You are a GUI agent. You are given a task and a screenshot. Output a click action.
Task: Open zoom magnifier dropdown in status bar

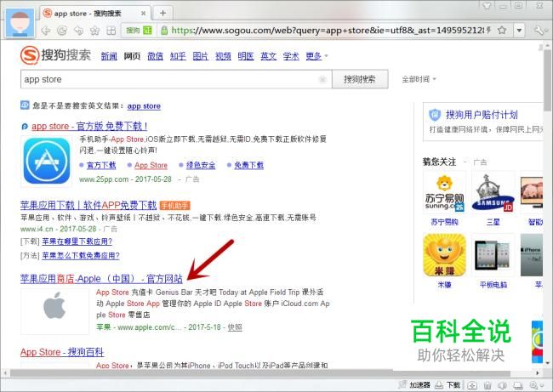(x=535, y=385)
